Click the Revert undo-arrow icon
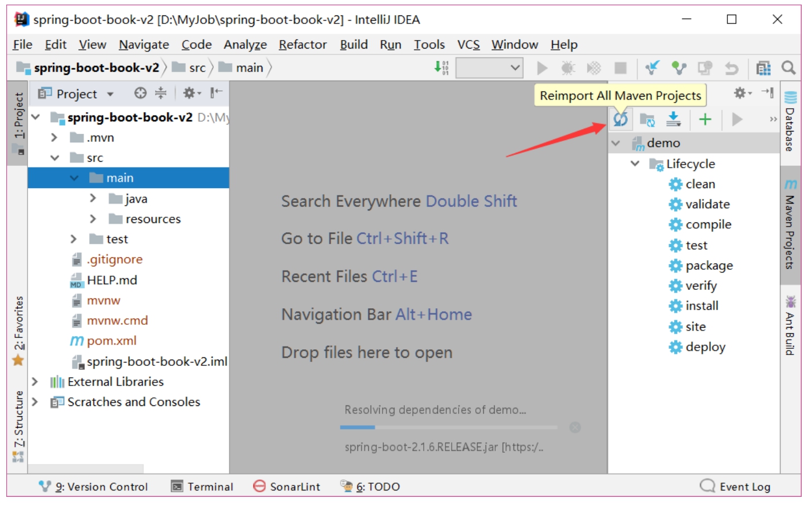The width and height of the screenshot is (812, 506). [731, 68]
